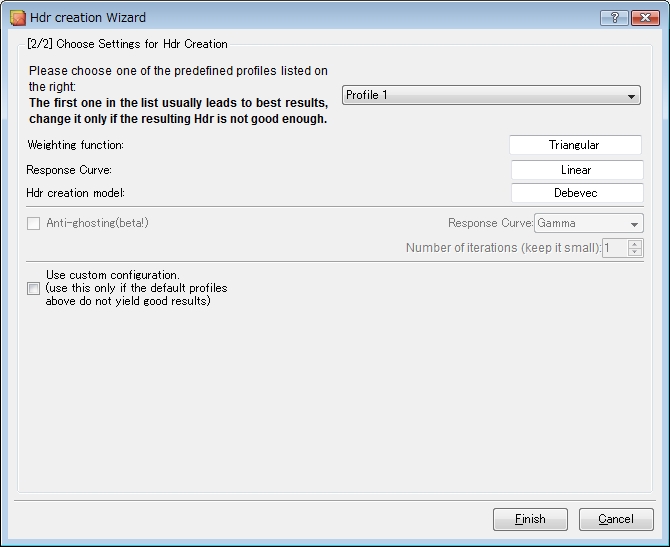The image size is (670, 547).
Task: Close the Hdr creation Wizard window
Action: pyautogui.click(x=645, y=18)
